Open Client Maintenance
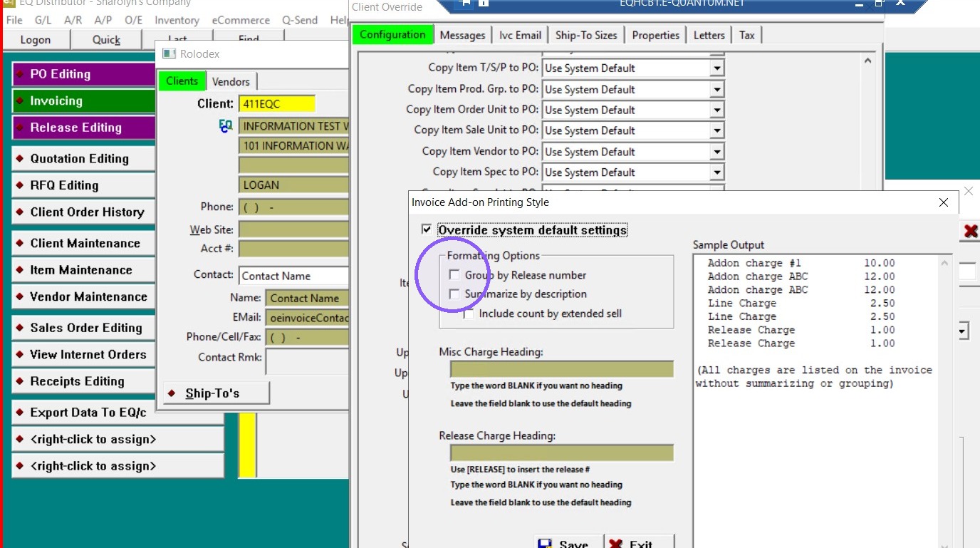The image size is (980, 548). click(83, 244)
